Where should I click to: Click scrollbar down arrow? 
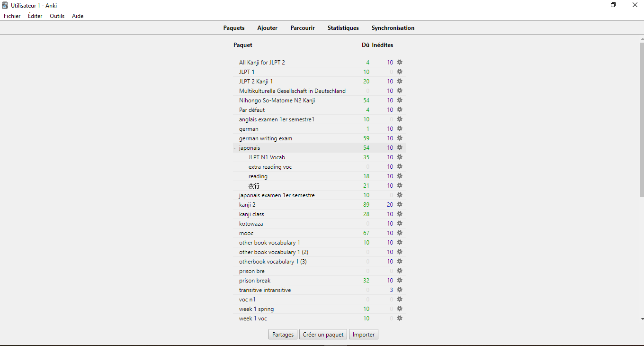pos(642,319)
